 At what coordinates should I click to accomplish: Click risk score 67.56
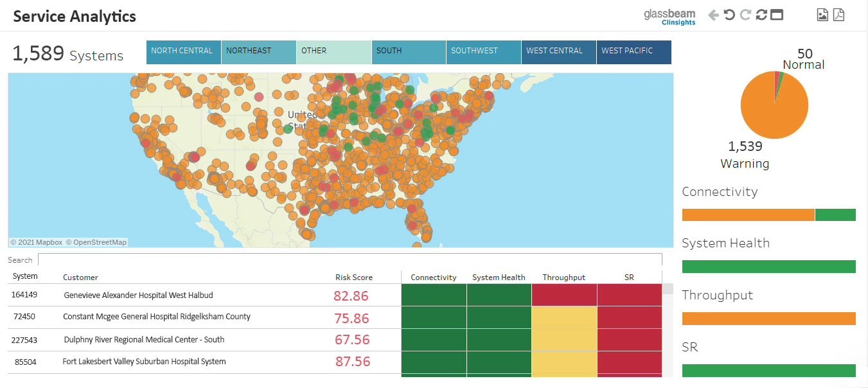pos(353,340)
